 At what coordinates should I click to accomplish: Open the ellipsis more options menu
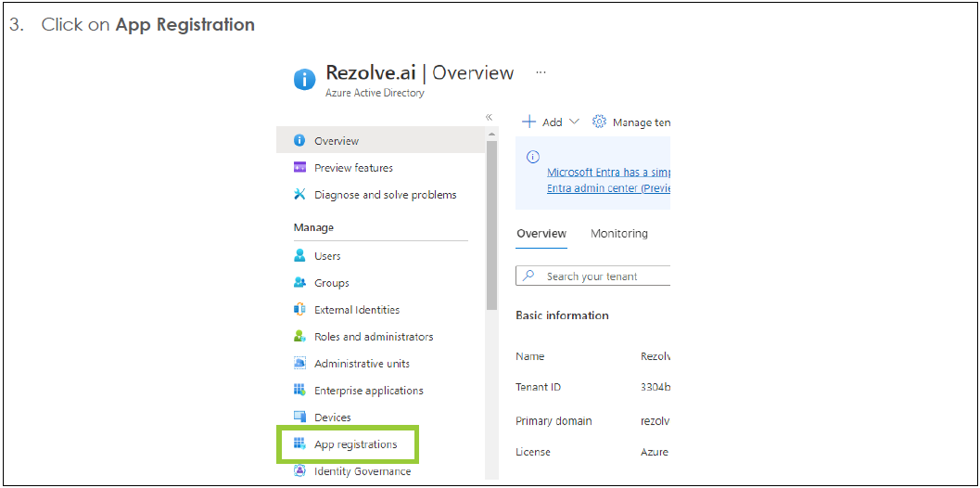point(541,72)
